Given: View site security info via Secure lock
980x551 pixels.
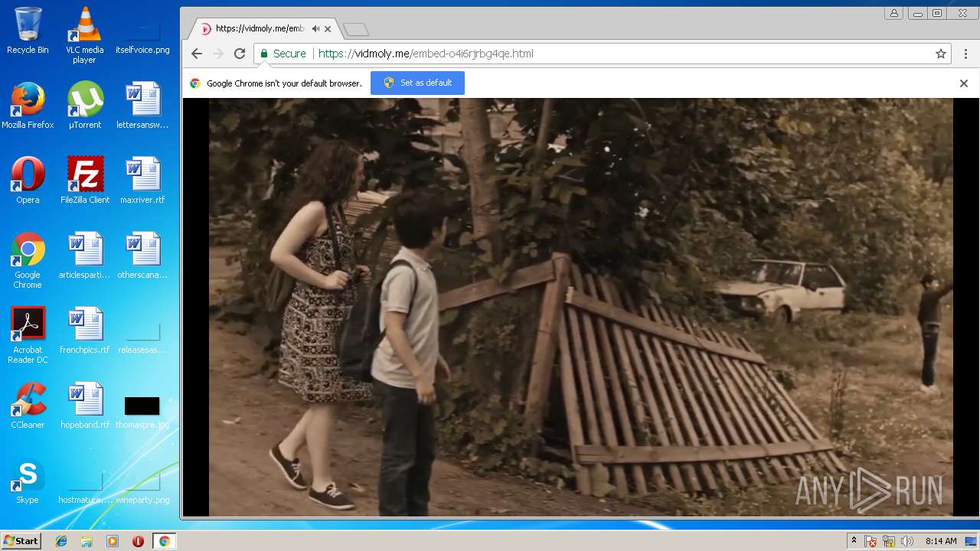Looking at the screenshot, I should [283, 54].
